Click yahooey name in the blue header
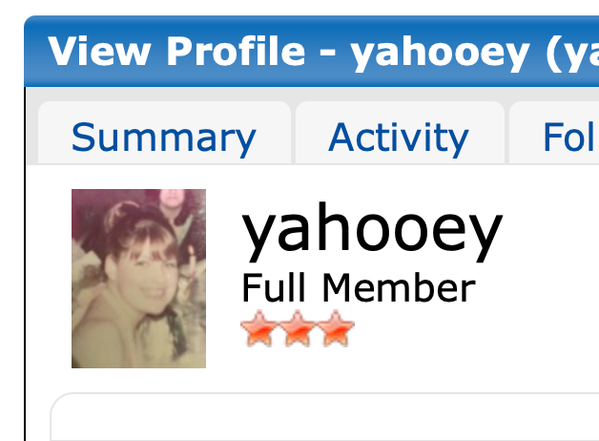This screenshot has width=599, height=441. (x=440, y=54)
